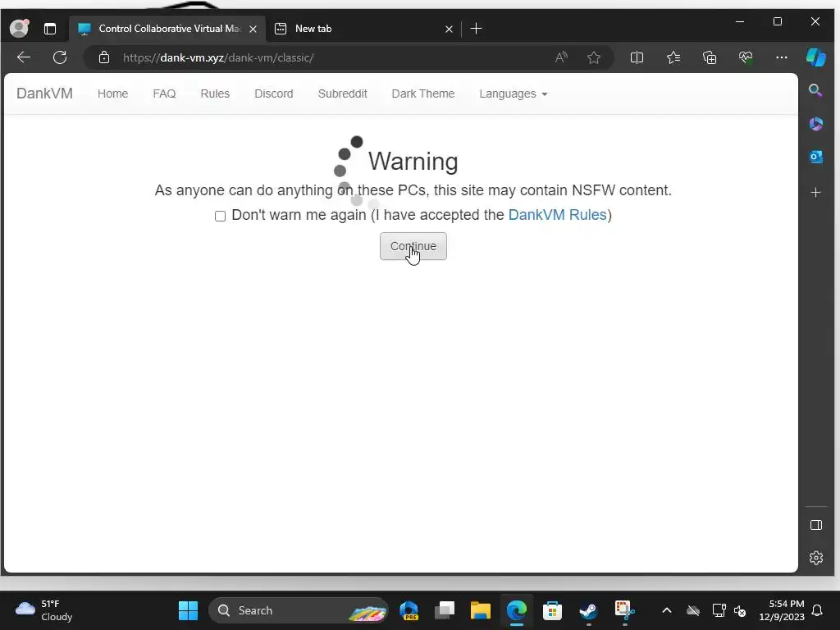
Task: Open the sidebar Search icon
Action: (x=815, y=90)
